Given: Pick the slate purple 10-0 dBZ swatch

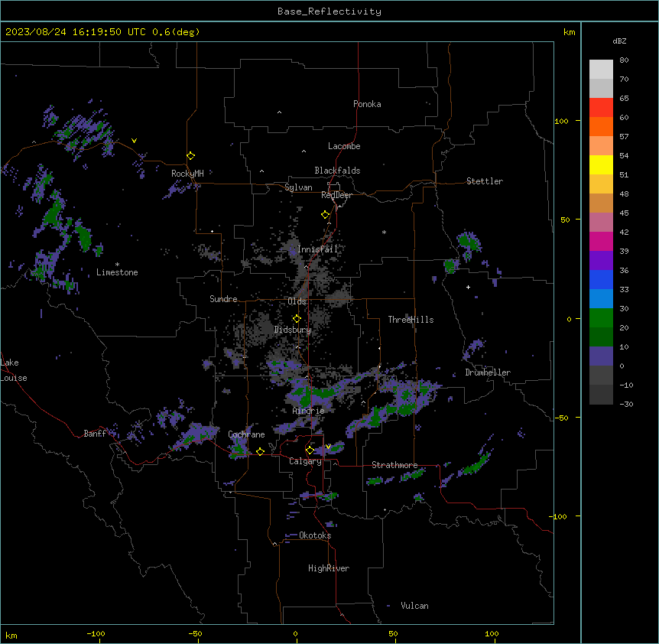Looking at the screenshot, I should (x=601, y=356).
